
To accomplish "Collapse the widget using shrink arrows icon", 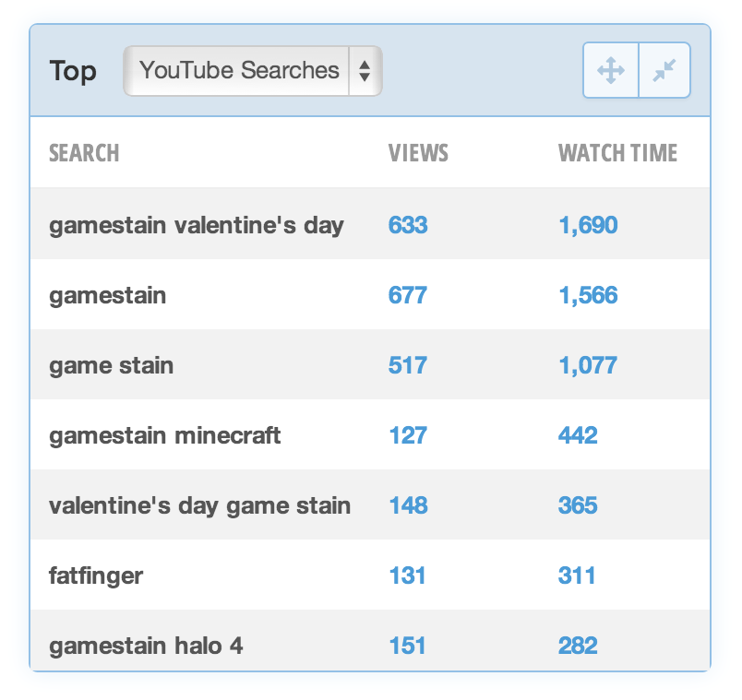I will [664, 70].
